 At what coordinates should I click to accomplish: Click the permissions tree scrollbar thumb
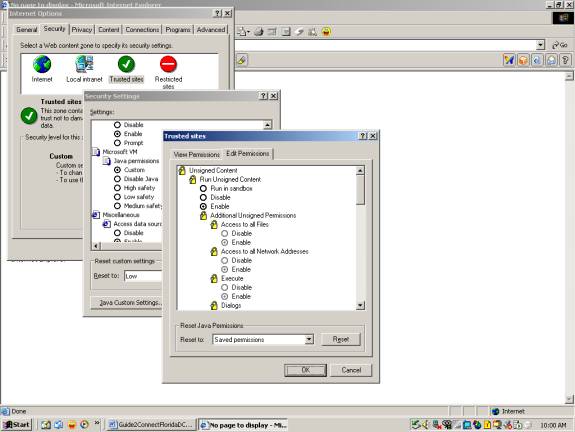point(360,190)
